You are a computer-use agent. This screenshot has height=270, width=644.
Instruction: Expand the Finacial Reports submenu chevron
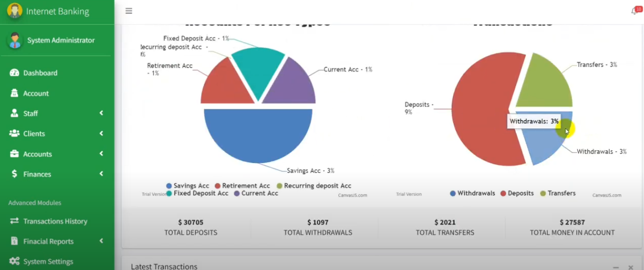[101, 241]
